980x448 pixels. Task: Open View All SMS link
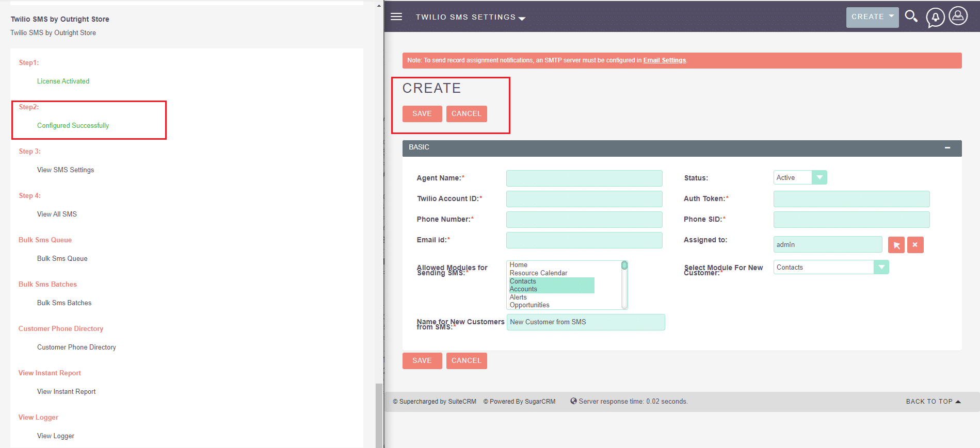(57, 214)
